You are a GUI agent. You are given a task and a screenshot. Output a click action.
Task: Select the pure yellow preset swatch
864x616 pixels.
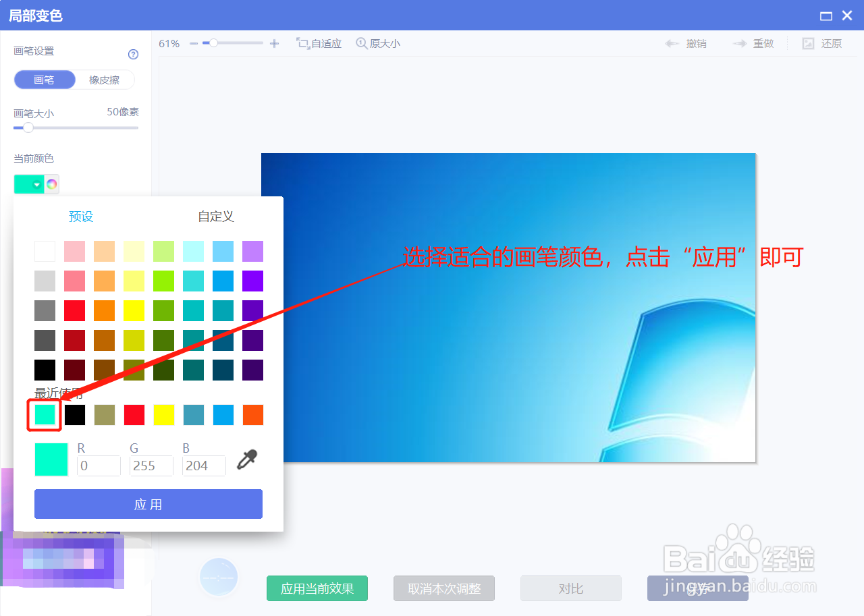click(x=134, y=310)
